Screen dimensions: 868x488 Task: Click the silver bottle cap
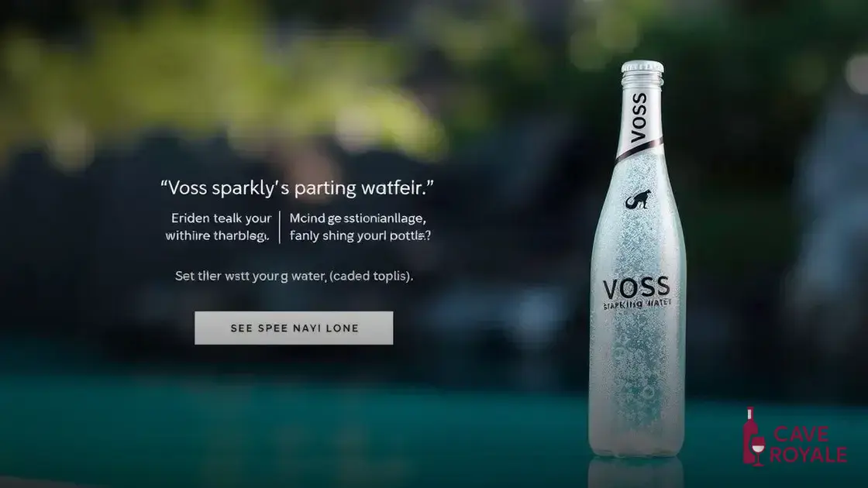[642, 68]
